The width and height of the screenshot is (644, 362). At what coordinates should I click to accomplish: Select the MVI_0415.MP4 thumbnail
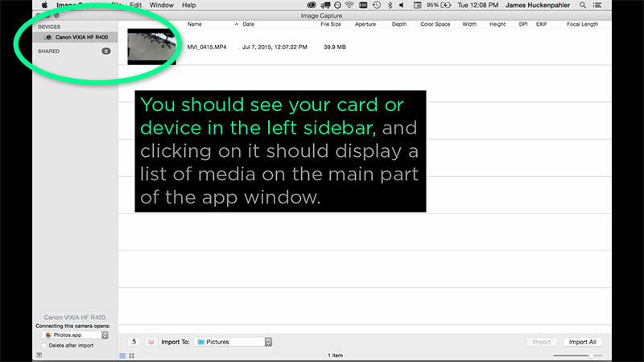(151, 47)
